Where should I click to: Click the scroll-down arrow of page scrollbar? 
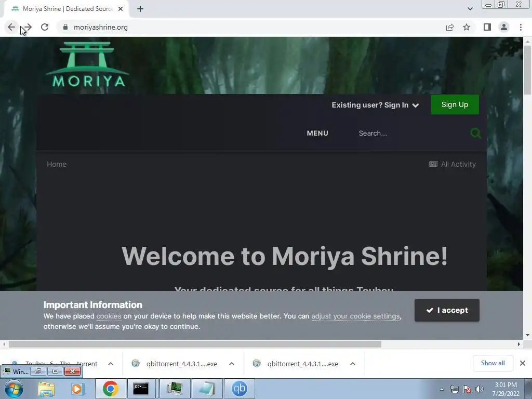coord(528,335)
